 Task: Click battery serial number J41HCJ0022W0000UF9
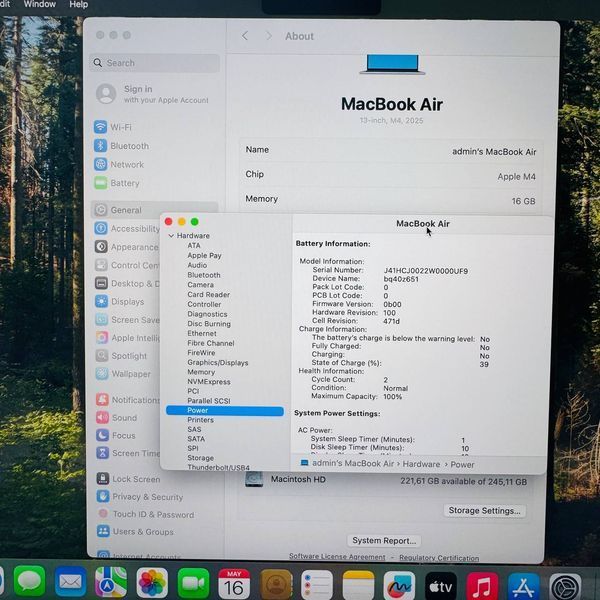coord(426,271)
